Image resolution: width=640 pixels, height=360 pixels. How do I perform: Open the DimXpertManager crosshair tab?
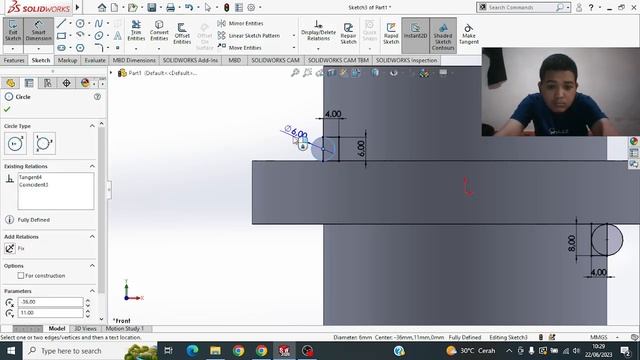(x=66, y=83)
